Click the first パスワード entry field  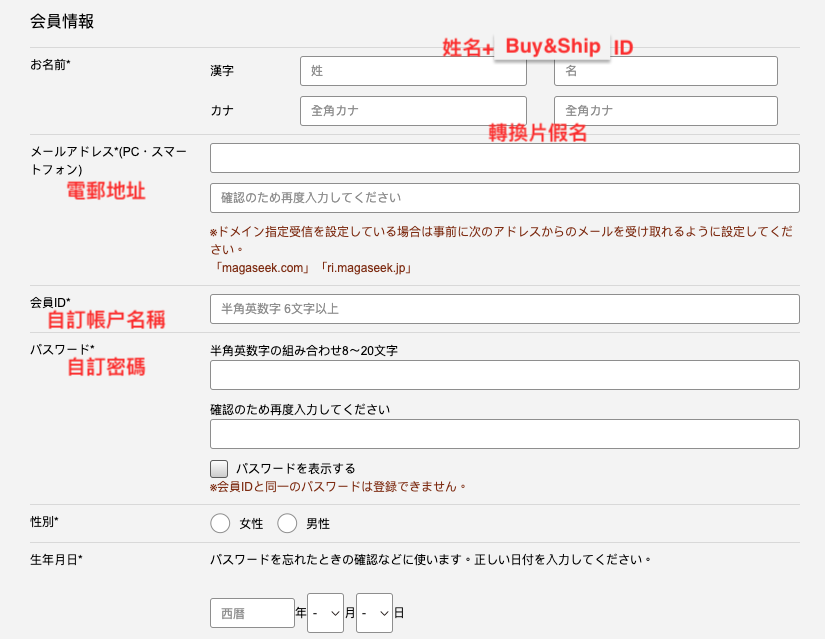(x=504, y=375)
